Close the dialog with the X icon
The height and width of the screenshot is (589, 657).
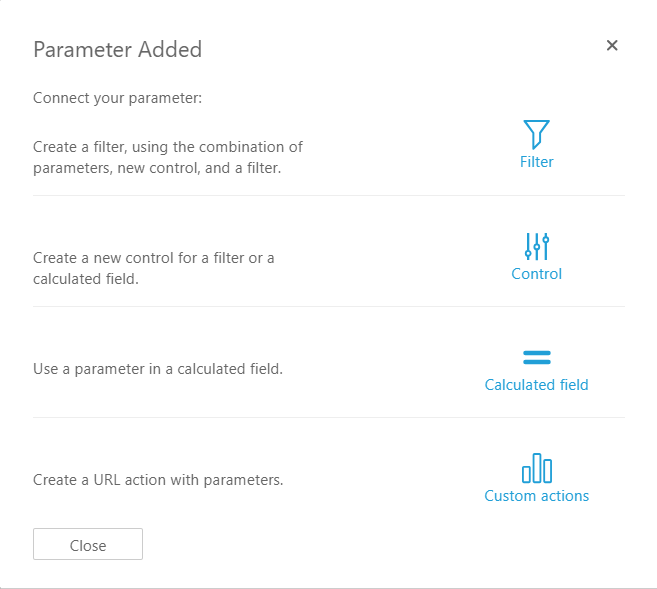click(x=612, y=45)
